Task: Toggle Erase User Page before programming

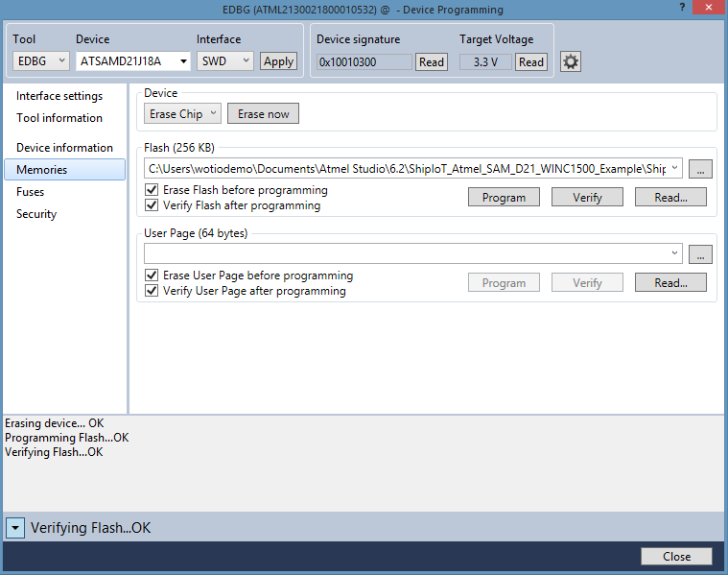Action: [152, 276]
